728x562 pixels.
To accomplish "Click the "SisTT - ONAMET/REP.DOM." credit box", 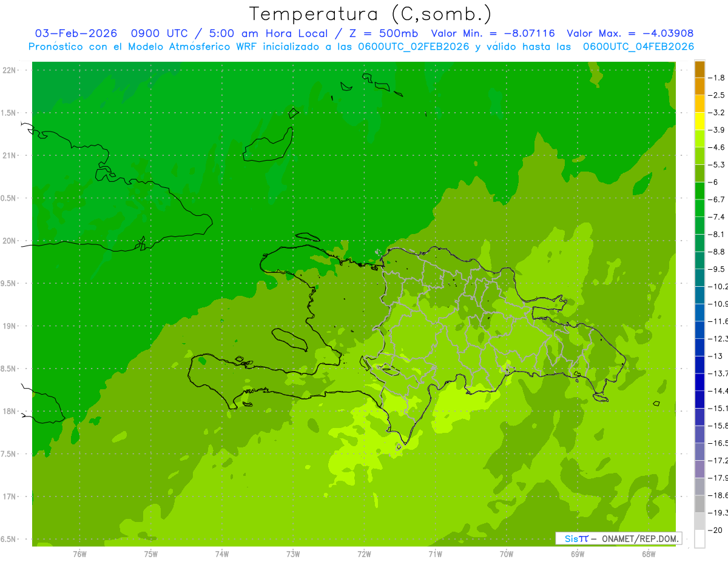I will [x=618, y=538].
